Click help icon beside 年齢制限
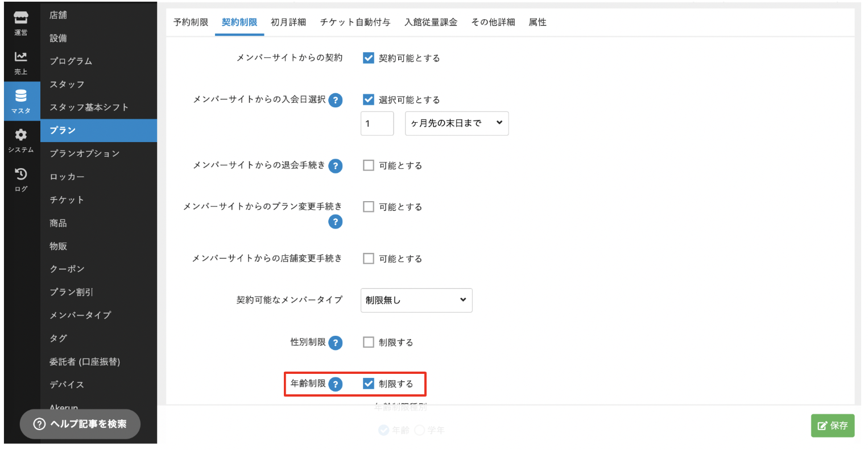The image size is (868, 450). point(336,384)
